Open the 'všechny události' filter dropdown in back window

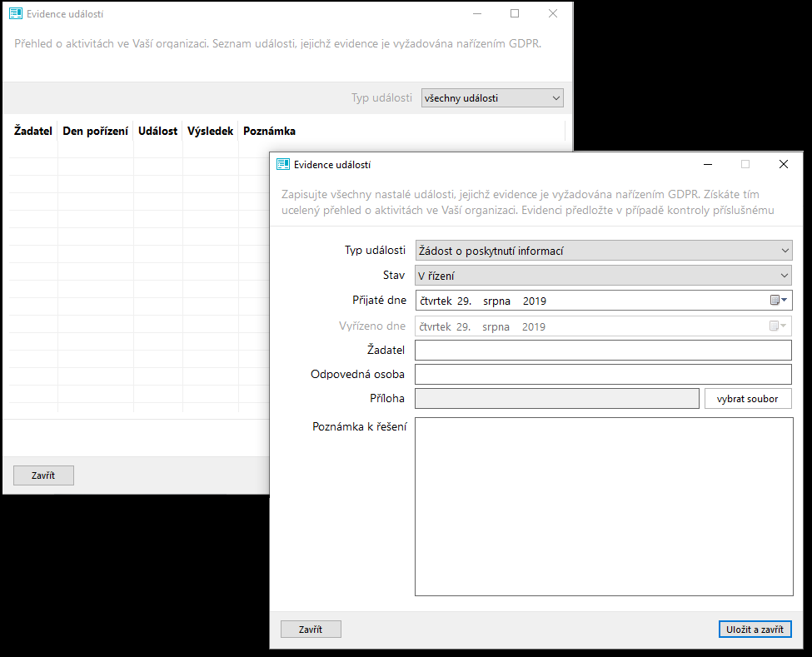[492, 98]
